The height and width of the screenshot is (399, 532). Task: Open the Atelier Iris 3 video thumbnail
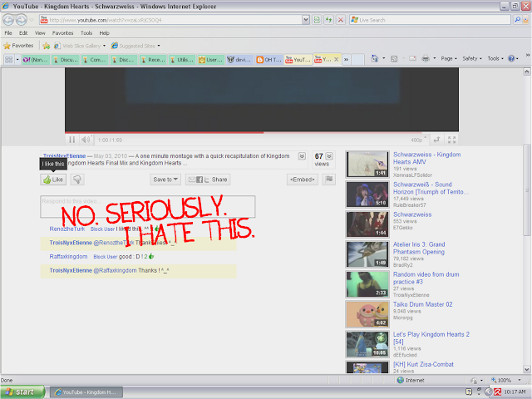367,254
